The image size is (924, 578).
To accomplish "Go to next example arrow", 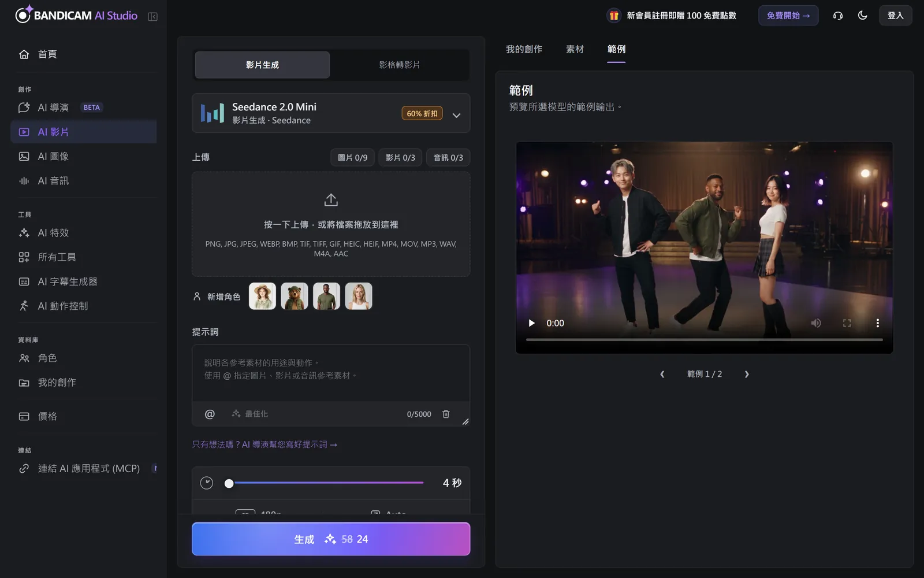I will point(747,374).
